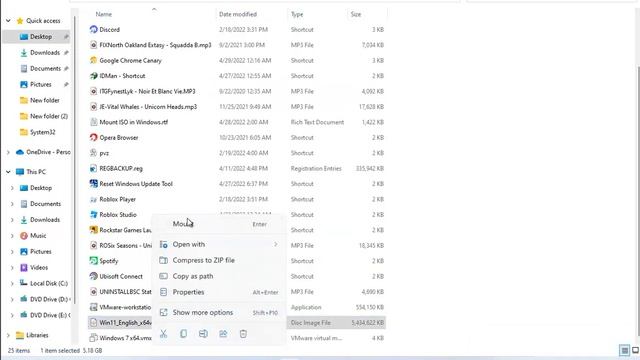Click the Rockstar Games Launcher icon
Viewport: 640px width, 360px height.
[x=93, y=230]
